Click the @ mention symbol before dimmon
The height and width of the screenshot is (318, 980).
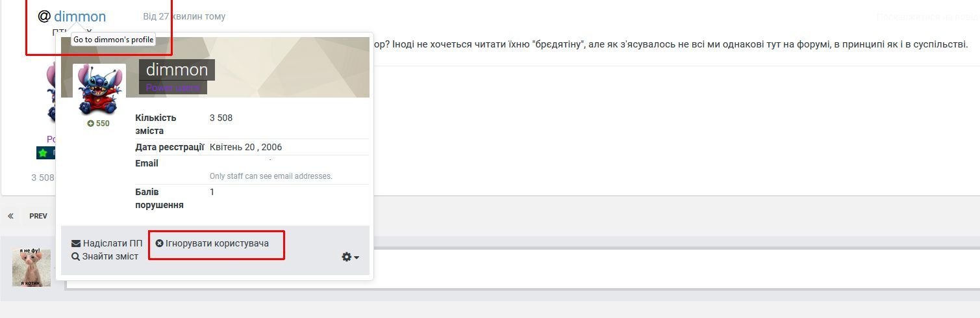click(44, 16)
